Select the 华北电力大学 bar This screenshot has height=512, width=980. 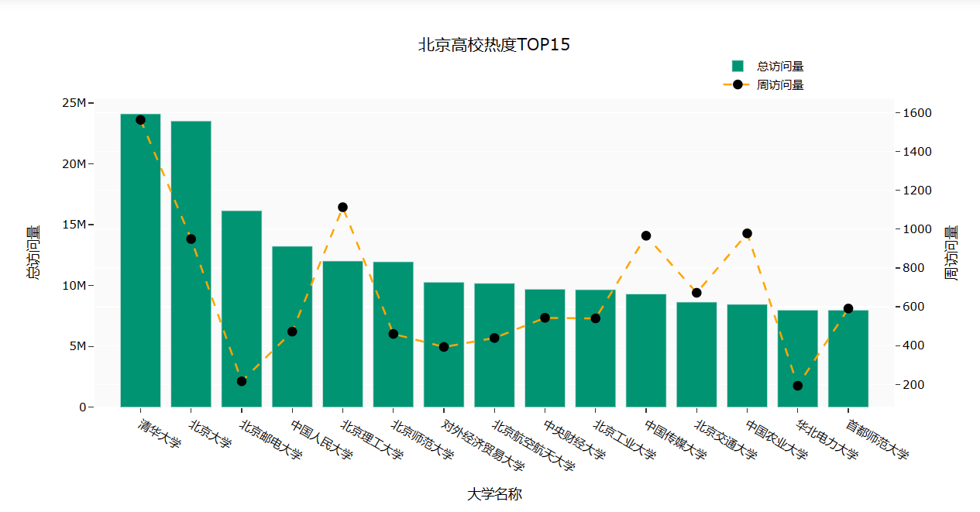pos(797,359)
